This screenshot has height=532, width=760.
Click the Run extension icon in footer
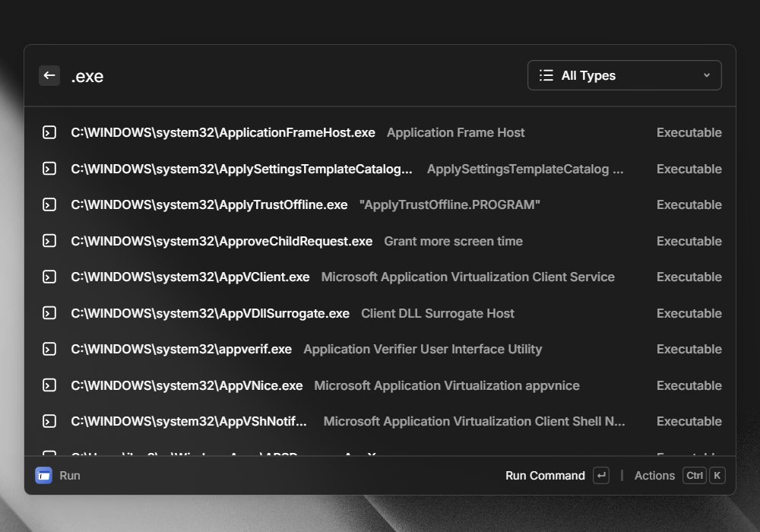[43, 476]
